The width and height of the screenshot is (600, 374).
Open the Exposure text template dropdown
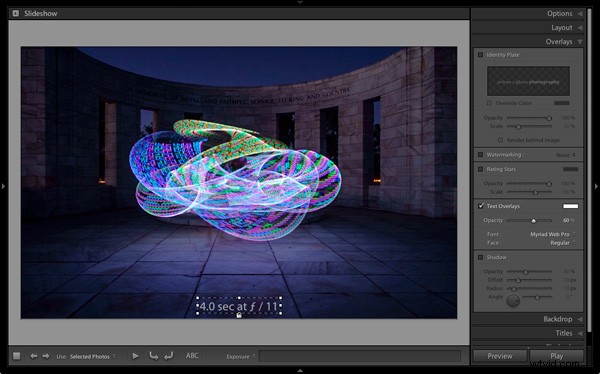[x=240, y=356]
